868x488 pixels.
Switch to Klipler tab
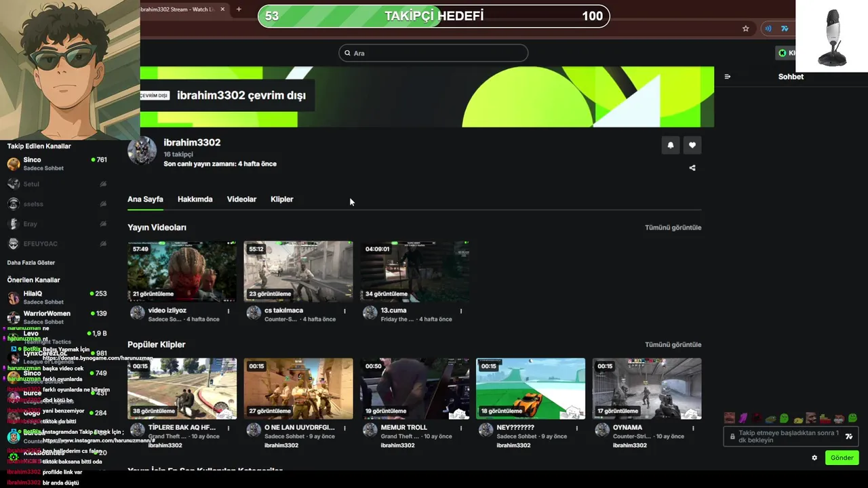pos(282,199)
